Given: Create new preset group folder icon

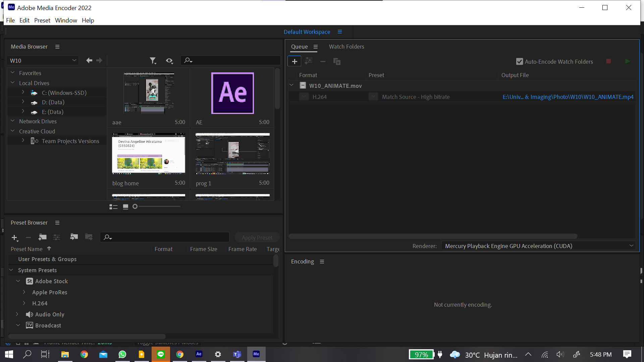Looking at the screenshot, I should tap(42, 237).
